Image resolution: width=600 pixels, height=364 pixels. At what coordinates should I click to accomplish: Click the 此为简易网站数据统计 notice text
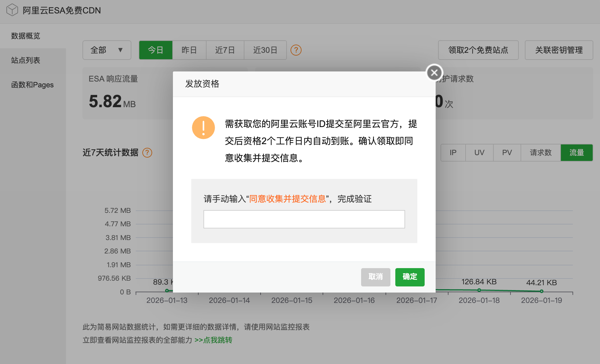pyautogui.click(x=196, y=327)
